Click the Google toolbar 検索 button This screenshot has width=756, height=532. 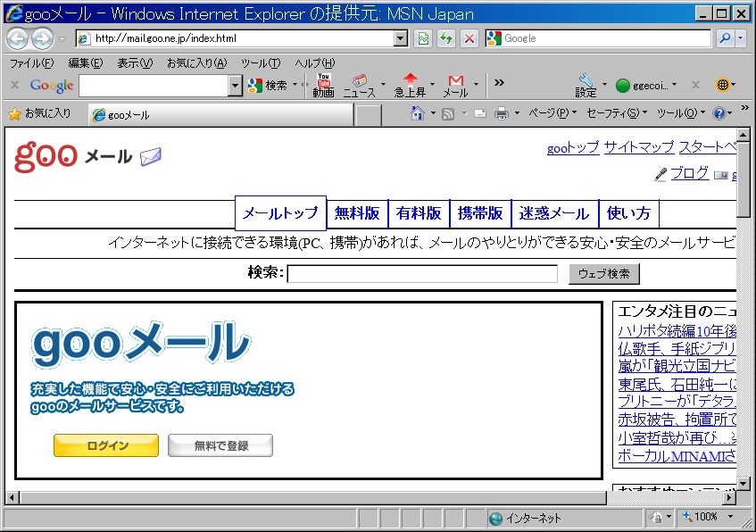click(x=268, y=86)
